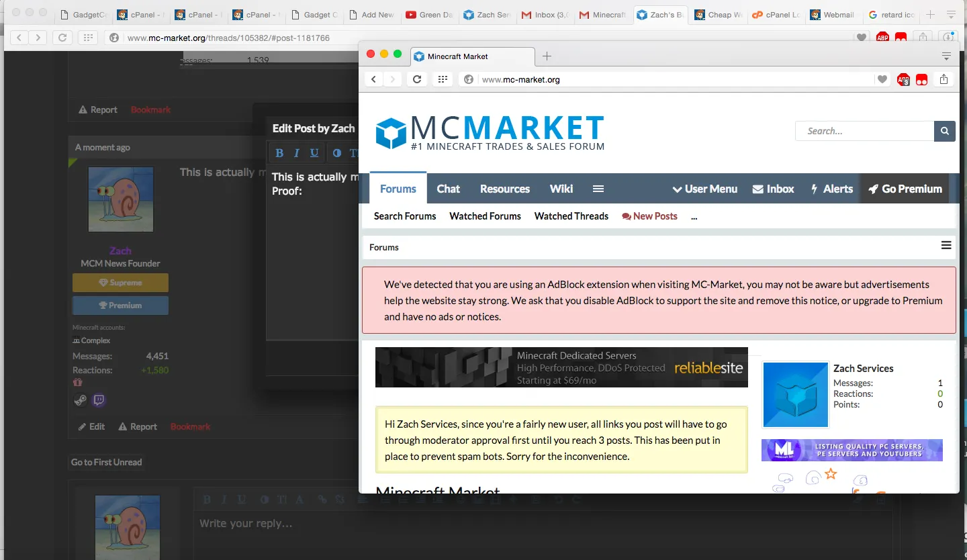The image size is (967, 560).
Task: Open the Forums breadcrumb list menu icon
Action: click(x=946, y=246)
